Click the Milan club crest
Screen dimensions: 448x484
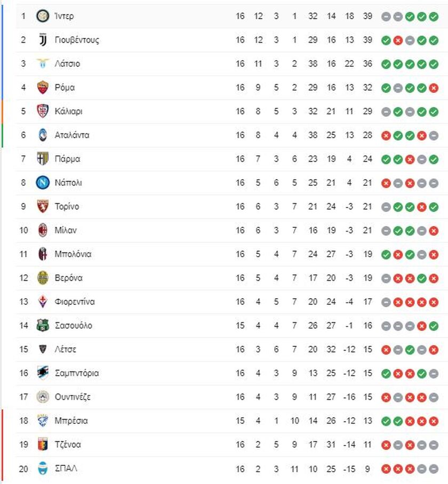pos(43,231)
